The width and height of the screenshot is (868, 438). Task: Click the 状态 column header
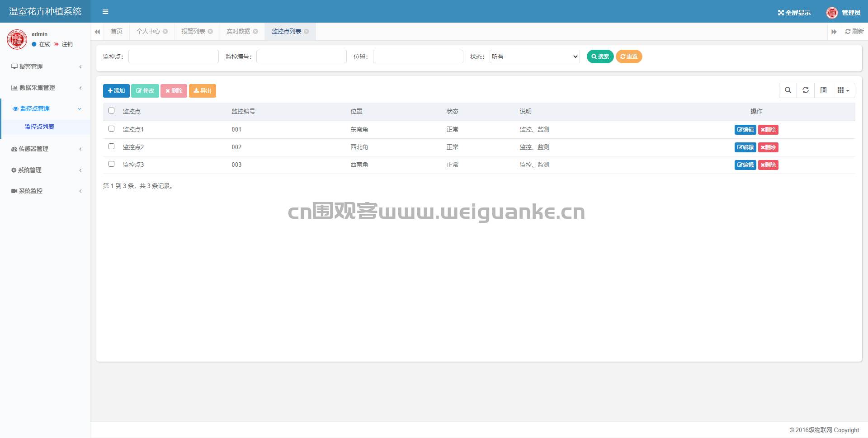click(453, 111)
